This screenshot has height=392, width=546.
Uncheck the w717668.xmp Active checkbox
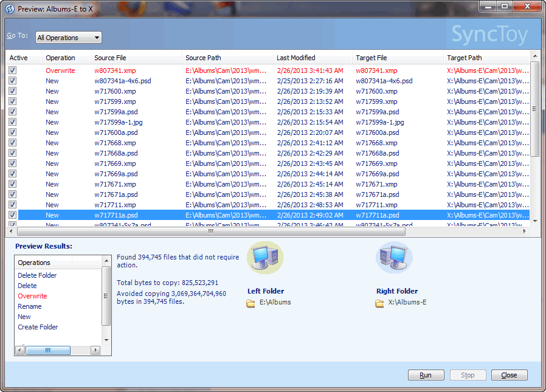click(x=13, y=143)
